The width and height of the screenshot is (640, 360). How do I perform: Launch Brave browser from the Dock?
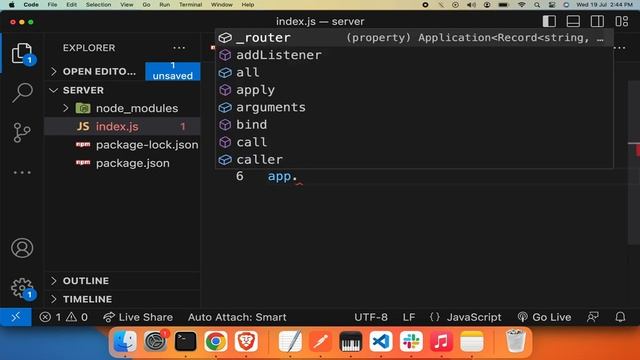(246, 341)
